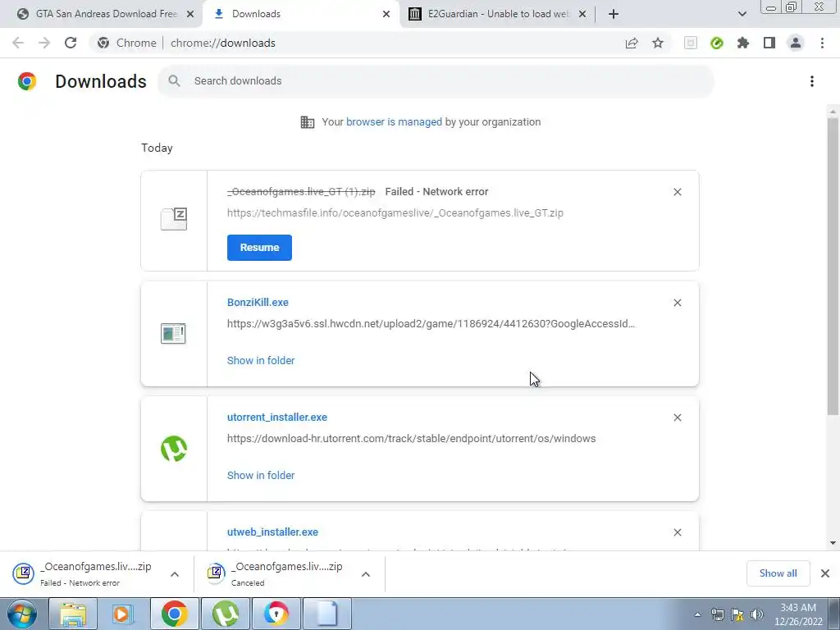
Task: Click the green extension icon in toolbar
Action: coord(717,43)
